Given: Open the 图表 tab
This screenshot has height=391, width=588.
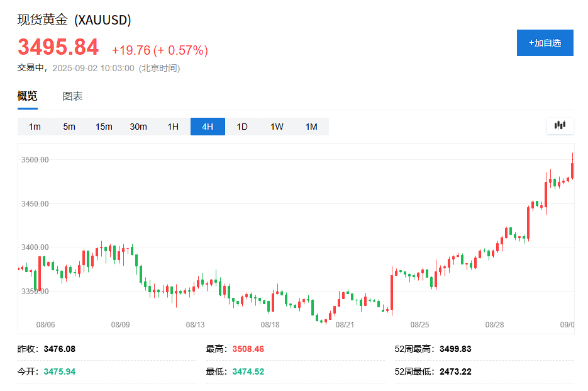Looking at the screenshot, I should [72, 96].
